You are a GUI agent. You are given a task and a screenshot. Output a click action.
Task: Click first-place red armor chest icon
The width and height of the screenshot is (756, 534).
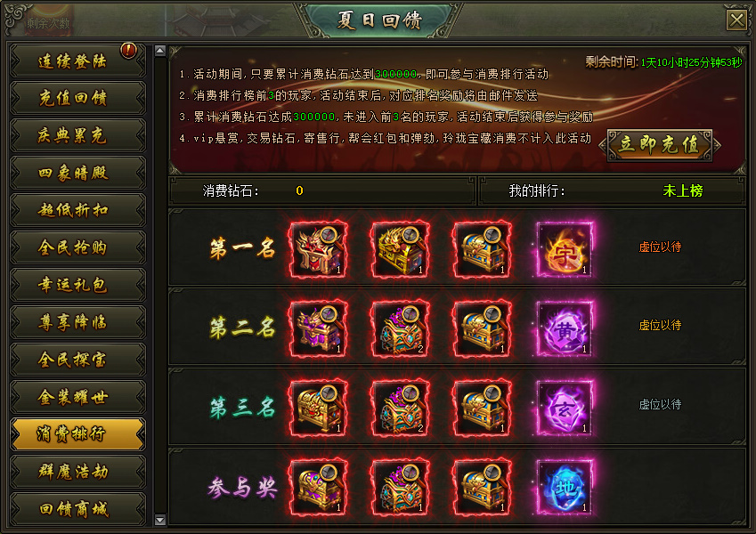(319, 250)
